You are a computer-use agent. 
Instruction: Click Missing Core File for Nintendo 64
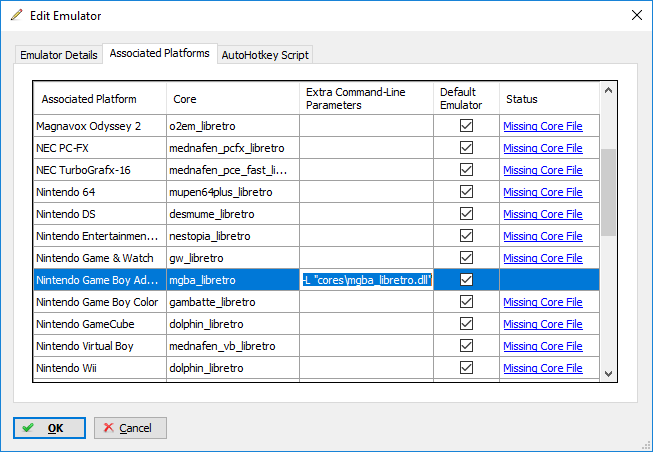click(543, 192)
